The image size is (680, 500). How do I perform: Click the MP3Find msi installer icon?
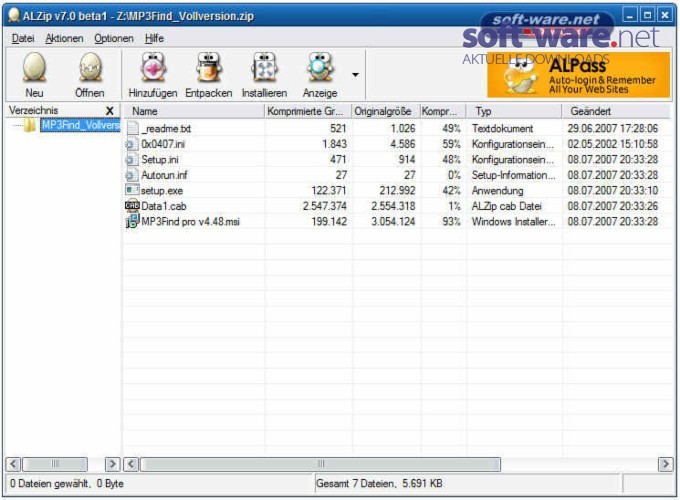(132, 221)
